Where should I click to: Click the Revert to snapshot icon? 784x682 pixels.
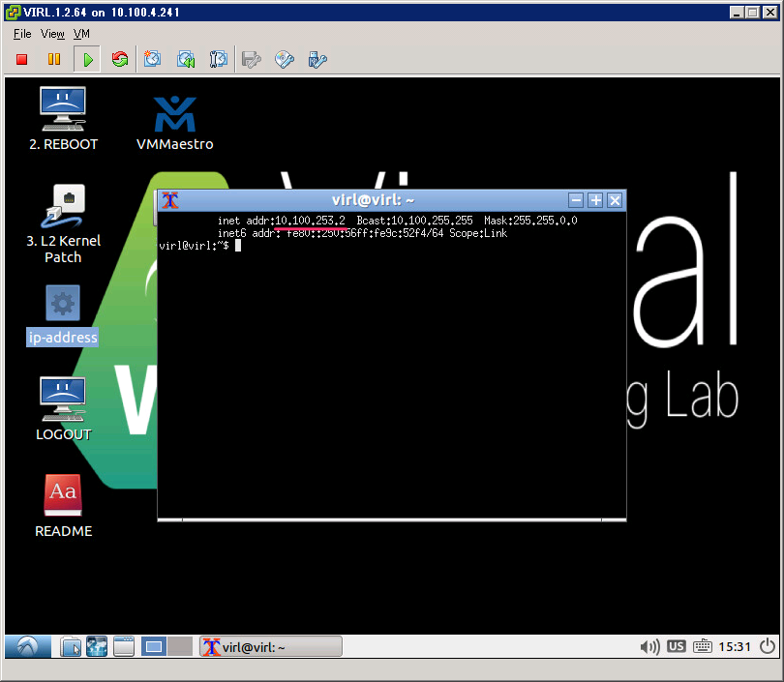pos(186,59)
